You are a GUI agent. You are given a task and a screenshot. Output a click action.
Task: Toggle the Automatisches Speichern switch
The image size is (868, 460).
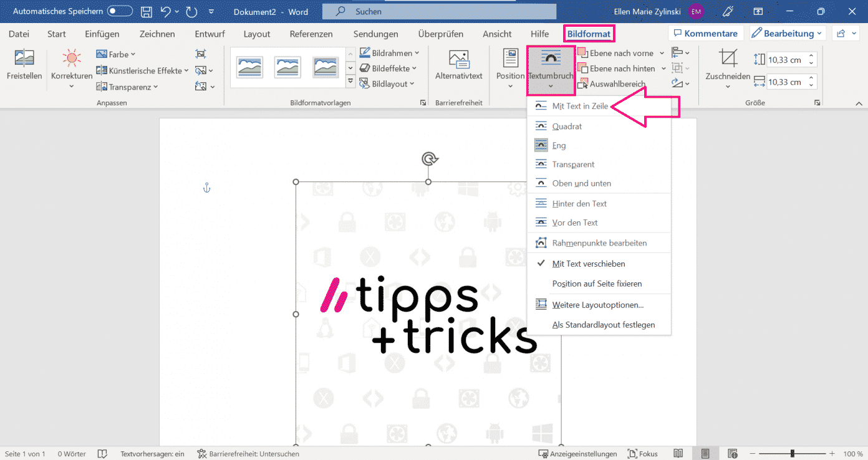pos(120,11)
